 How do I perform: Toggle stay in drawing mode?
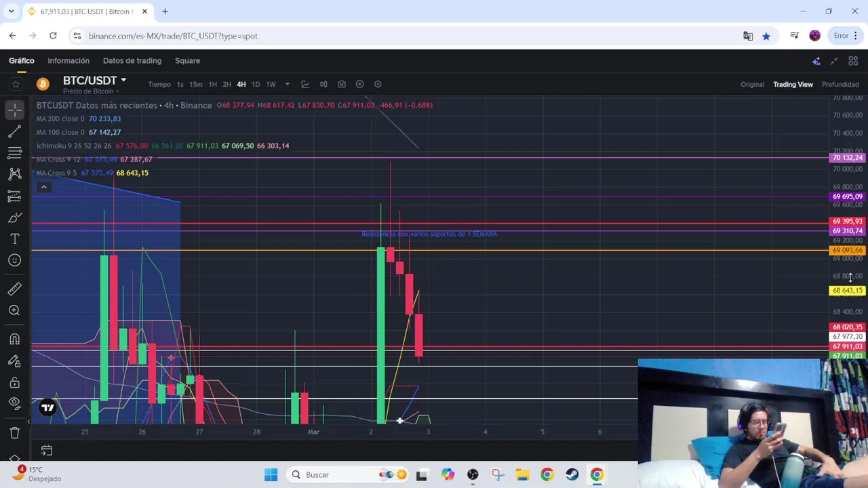click(x=14, y=361)
